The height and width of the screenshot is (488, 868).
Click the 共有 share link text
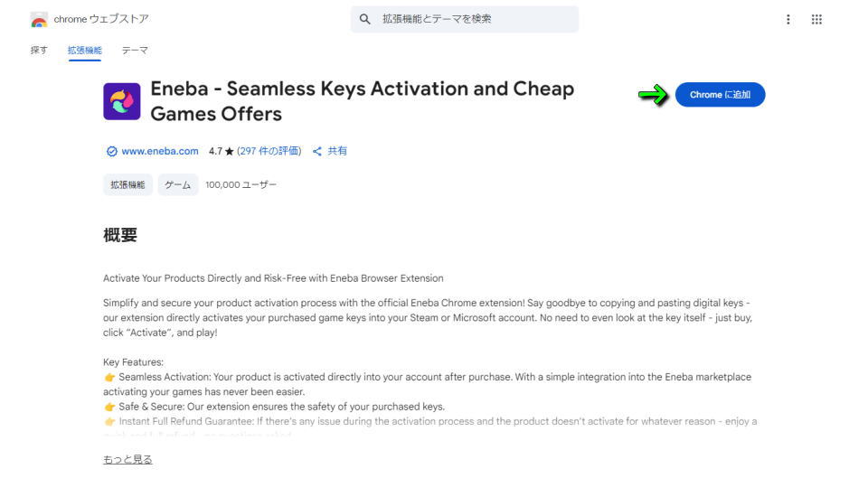coord(337,151)
